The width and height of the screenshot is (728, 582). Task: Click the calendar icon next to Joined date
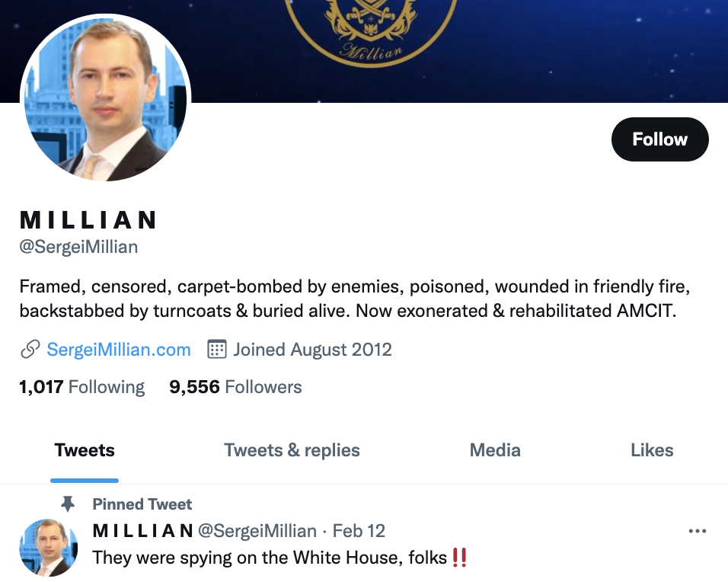point(217,350)
